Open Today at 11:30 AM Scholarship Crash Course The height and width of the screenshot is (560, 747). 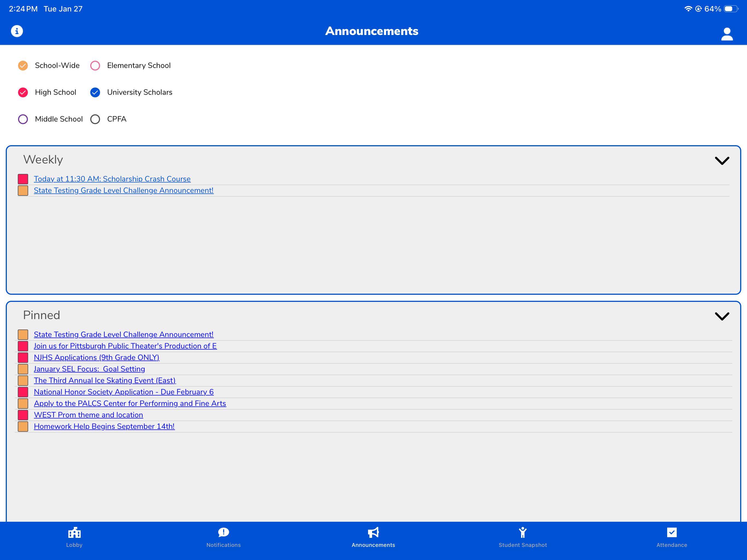coord(112,179)
